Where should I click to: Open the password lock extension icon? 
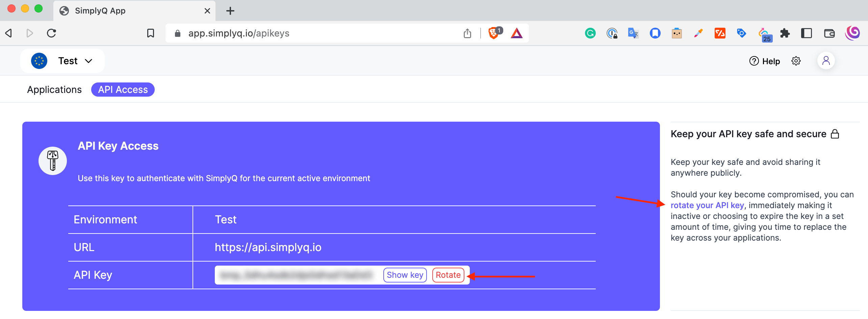(612, 33)
